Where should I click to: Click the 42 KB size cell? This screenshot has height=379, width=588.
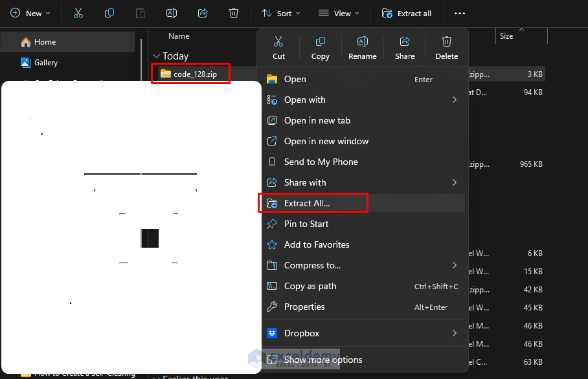(x=533, y=290)
